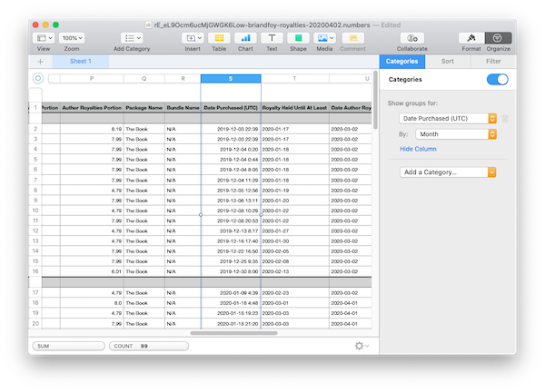
Task: Click the Chart toolbar icon
Action: tap(245, 38)
